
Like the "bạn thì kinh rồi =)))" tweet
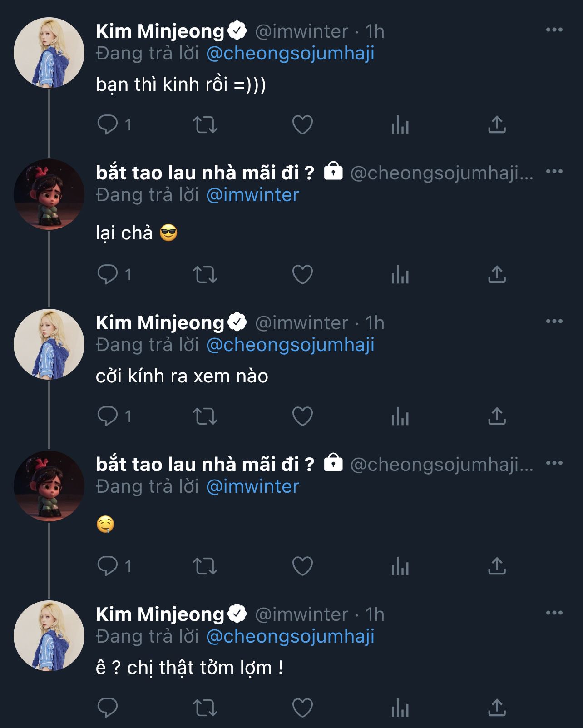[x=302, y=124]
